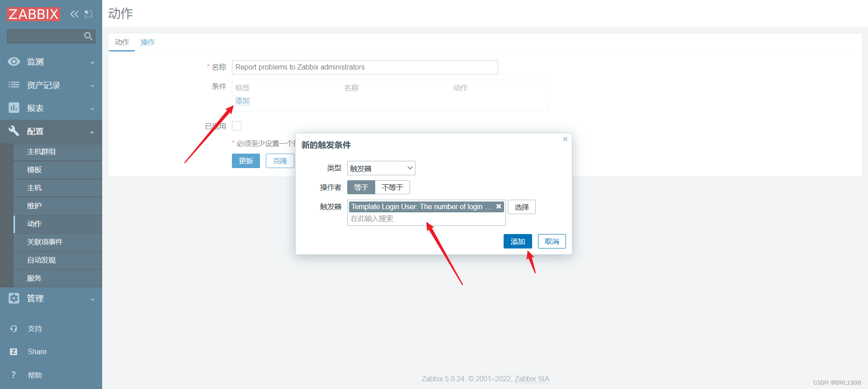This screenshot has width=868, height=389.
Task: Collapse the sidebar with double-chevron icon
Action: [x=75, y=14]
